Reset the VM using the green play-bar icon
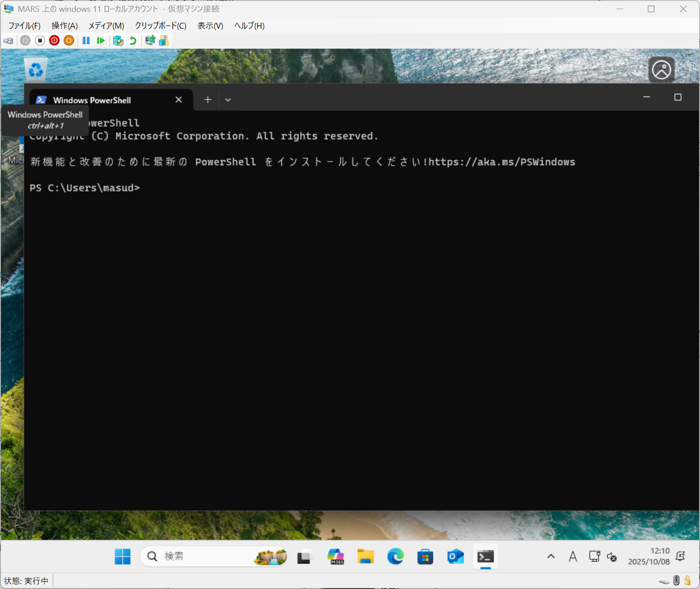The width and height of the screenshot is (700, 589). (x=101, y=40)
